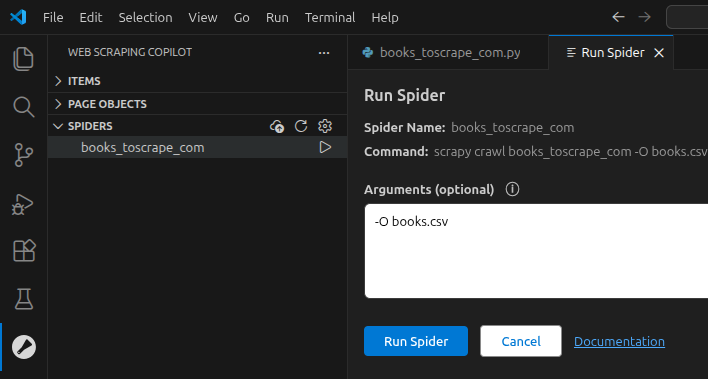Click the Cancel button
Image resolution: width=708 pixels, height=379 pixels.
[521, 341]
